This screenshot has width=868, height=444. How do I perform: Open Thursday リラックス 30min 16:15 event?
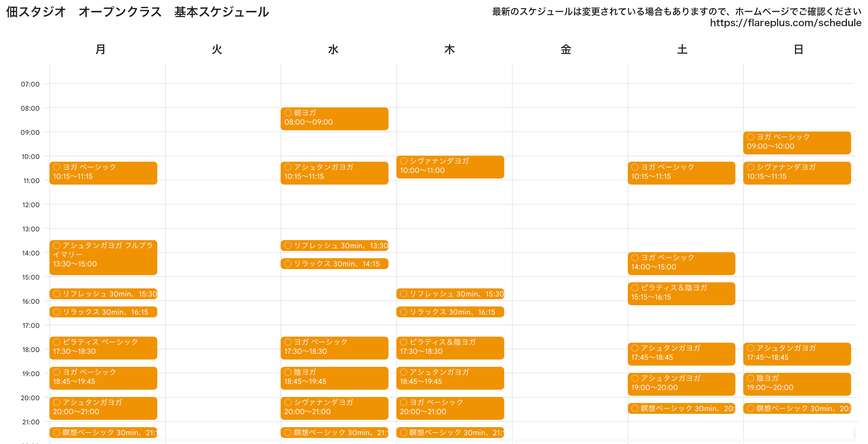[450, 312]
